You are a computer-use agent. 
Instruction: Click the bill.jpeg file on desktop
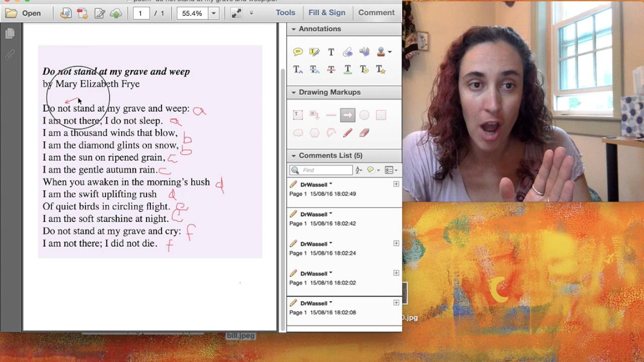240,335
